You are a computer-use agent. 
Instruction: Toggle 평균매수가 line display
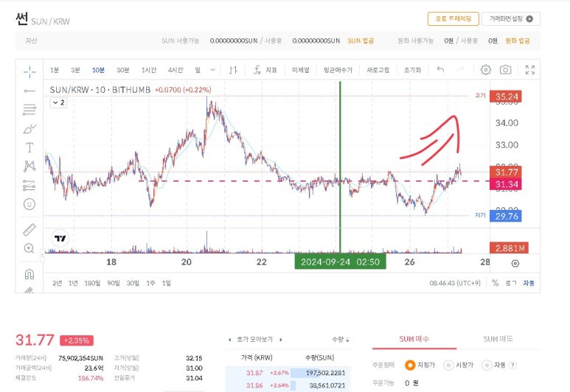pos(338,70)
